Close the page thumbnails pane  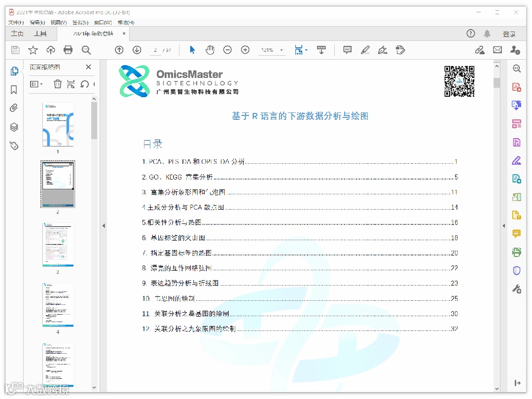88,67
